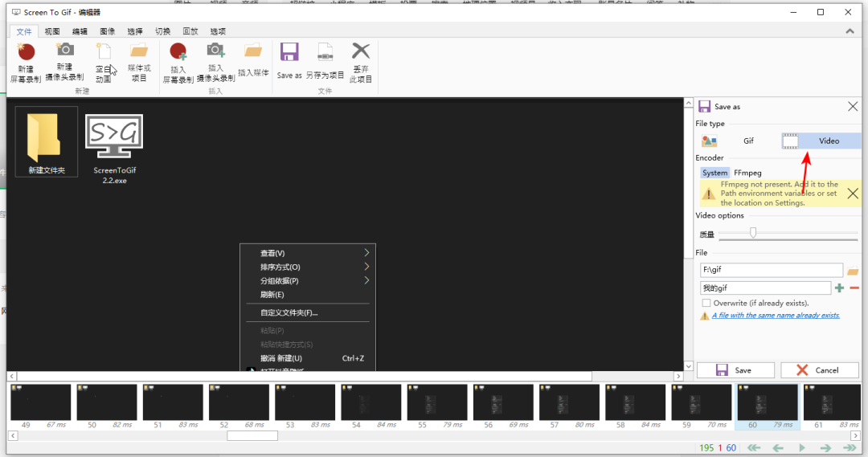Open the 视图 ribbon tab
This screenshot has width=868, height=457.
[52, 31]
